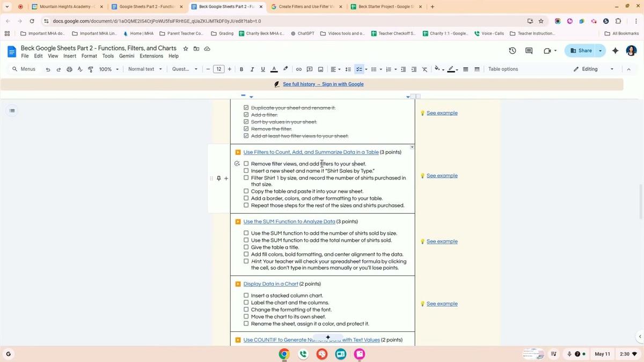Viewport: 644px width, 362px height.
Task: Toggle Bold formatting
Action: [241, 69]
